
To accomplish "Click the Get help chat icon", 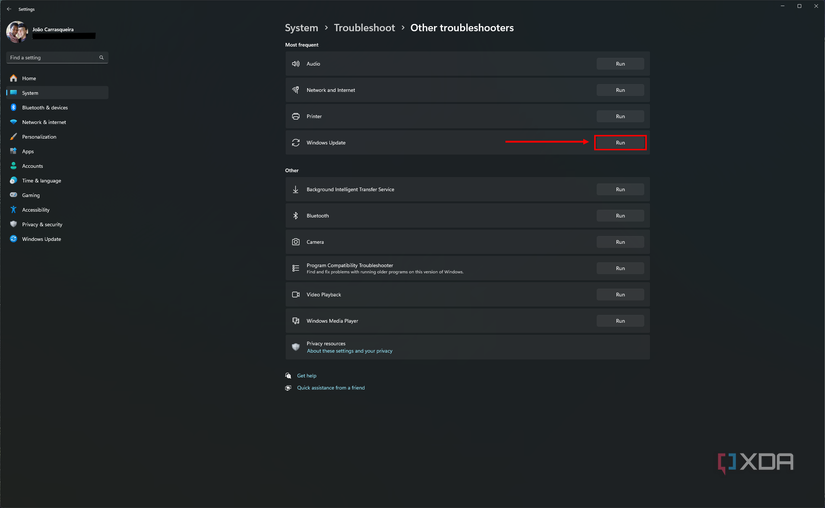I will tap(288, 375).
